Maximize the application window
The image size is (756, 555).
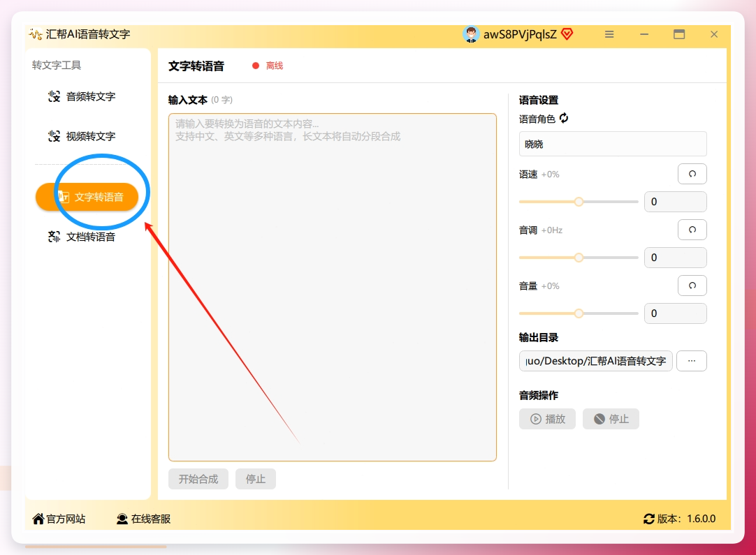tap(679, 34)
